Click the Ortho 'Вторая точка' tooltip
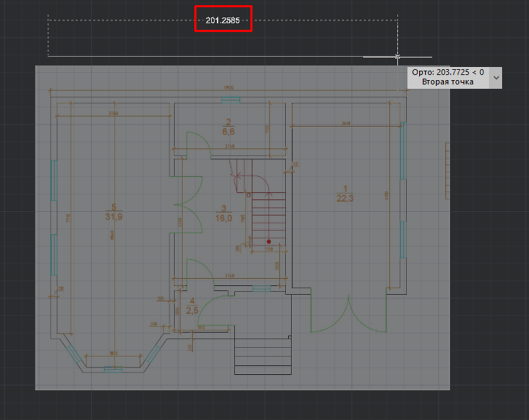 pyautogui.click(x=447, y=77)
